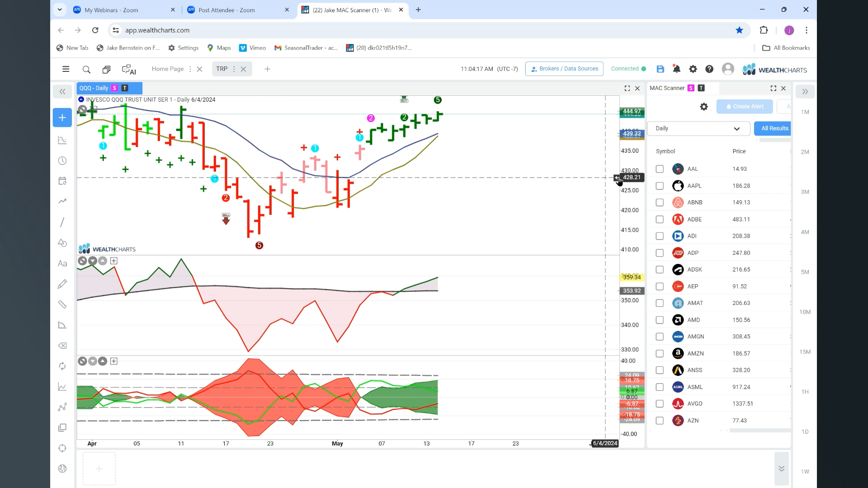Check the AMAT row checkbox
This screenshot has width=868, height=488.
660,303
